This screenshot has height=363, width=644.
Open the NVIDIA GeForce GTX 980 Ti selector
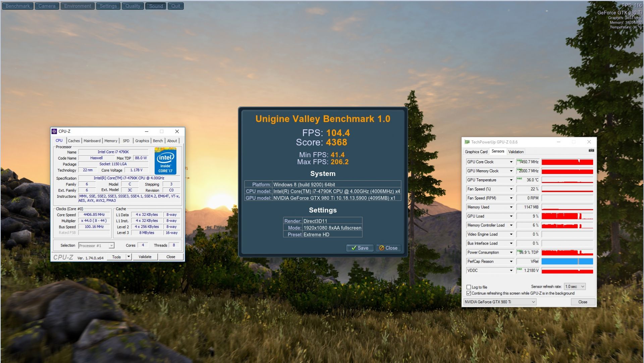click(500, 302)
